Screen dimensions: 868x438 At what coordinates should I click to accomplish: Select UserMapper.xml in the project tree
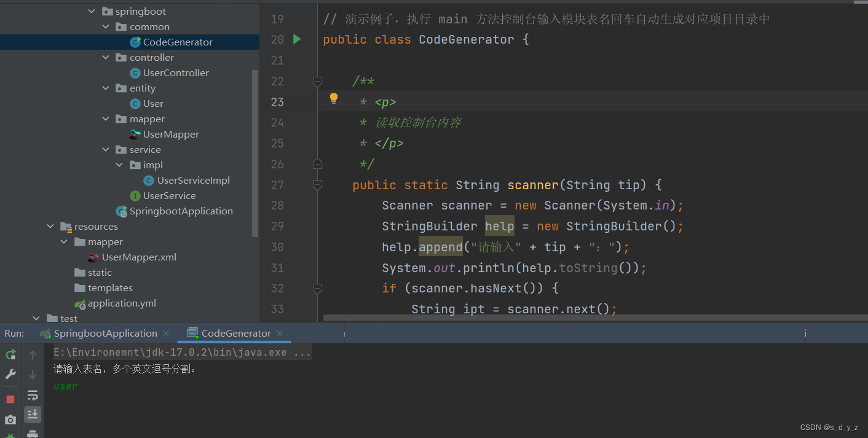(139, 257)
